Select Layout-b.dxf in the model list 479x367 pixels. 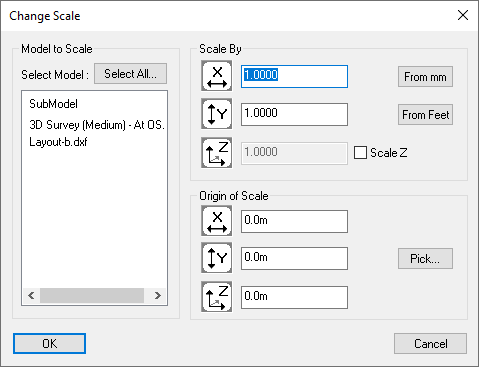tap(58, 142)
